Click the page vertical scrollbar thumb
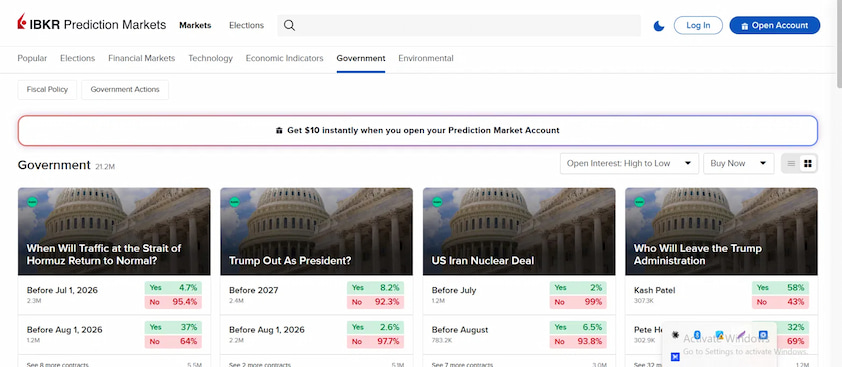This screenshot has width=842, height=367. tap(839, 43)
